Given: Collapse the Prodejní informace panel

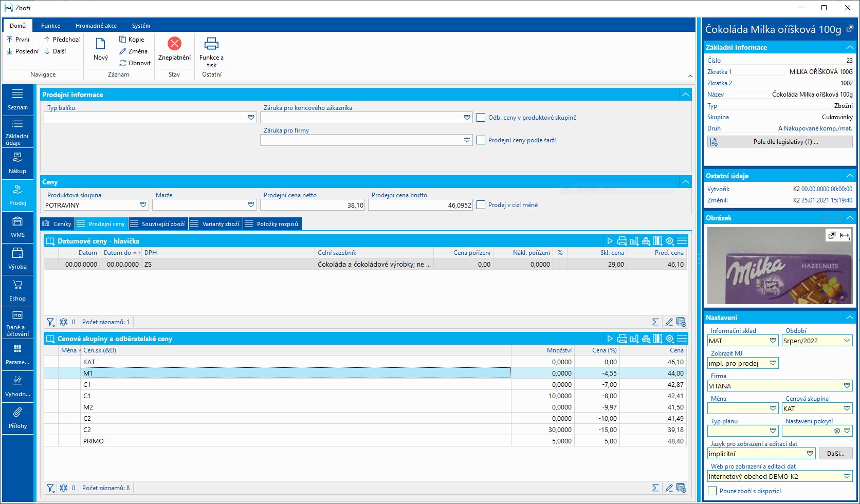Looking at the screenshot, I should pos(685,95).
